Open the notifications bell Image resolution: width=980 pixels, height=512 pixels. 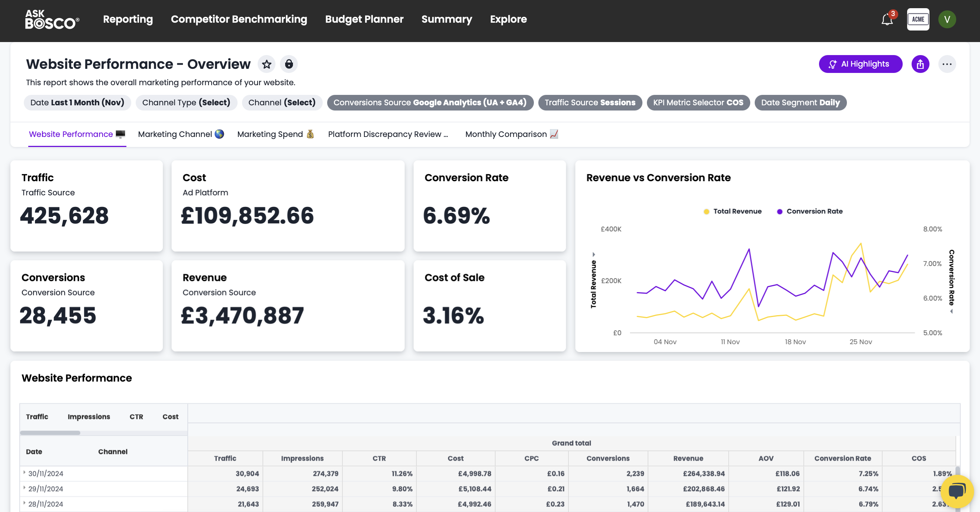coord(887,20)
